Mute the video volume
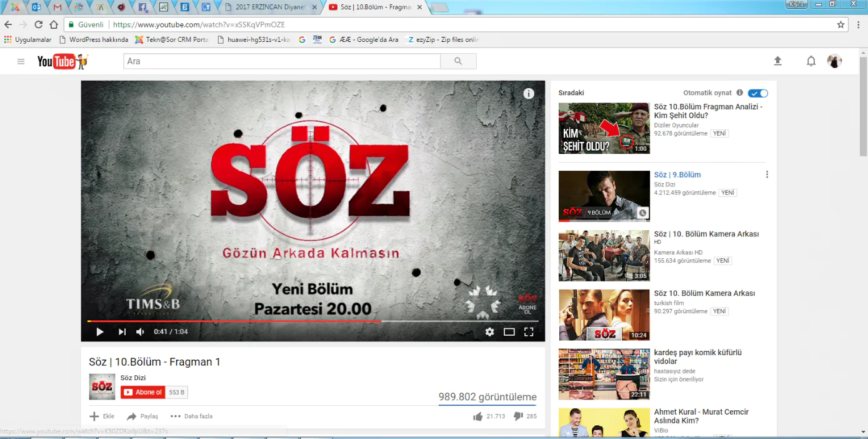The height and width of the screenshot is (439, 868). (141, 332)
